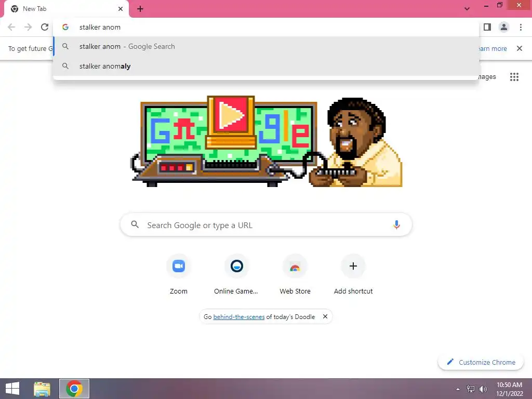Viewport: 532px width, 399px height.
Task: Dismiss the Doodle promo with X
Action: point(325,316)
